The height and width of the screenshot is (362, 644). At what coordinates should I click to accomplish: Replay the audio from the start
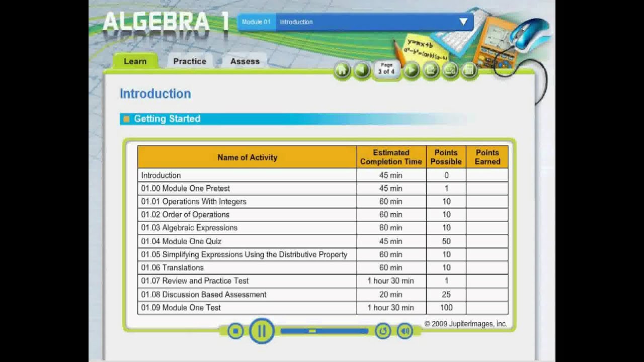coord(383,331)
